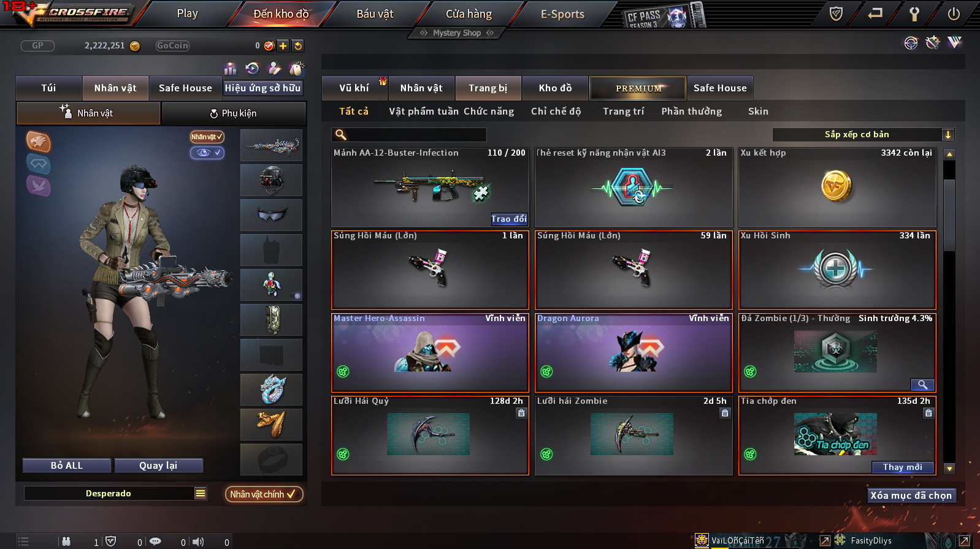980x549 pixels.
Task: Switch to the PREMIUM tab
Action: pyautogui.click(x=638, y=88)
